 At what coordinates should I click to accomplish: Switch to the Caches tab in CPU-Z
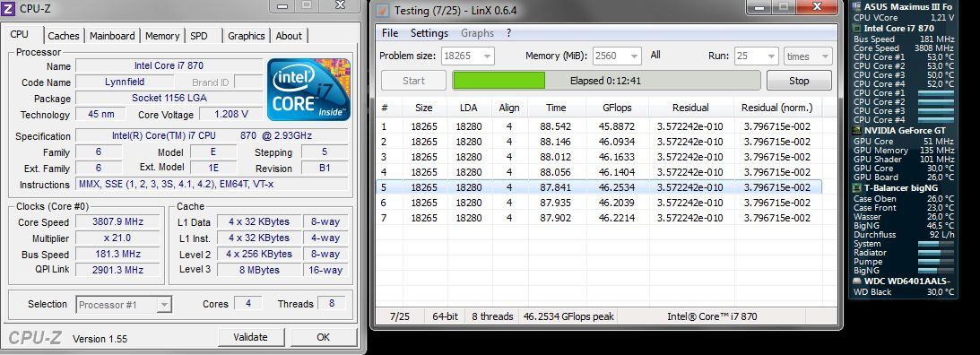pyautogui.click(x=63, y=36)
